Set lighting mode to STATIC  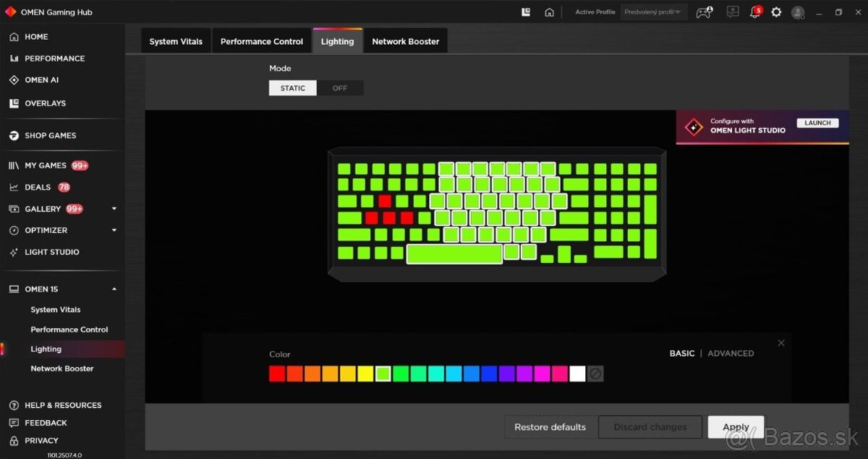tap(293, 88)
